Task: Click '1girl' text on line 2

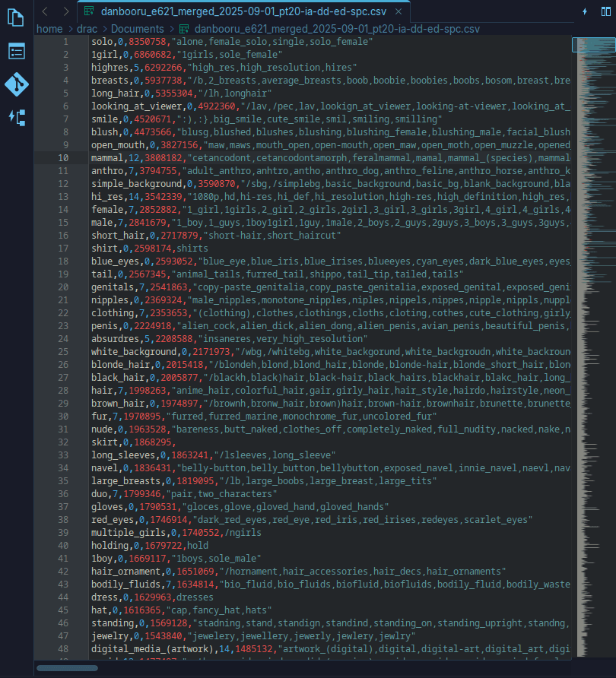Action: coord(104,55)
